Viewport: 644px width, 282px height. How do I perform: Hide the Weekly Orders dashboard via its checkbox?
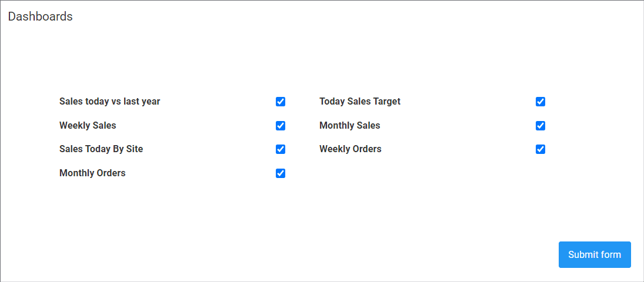540,149
